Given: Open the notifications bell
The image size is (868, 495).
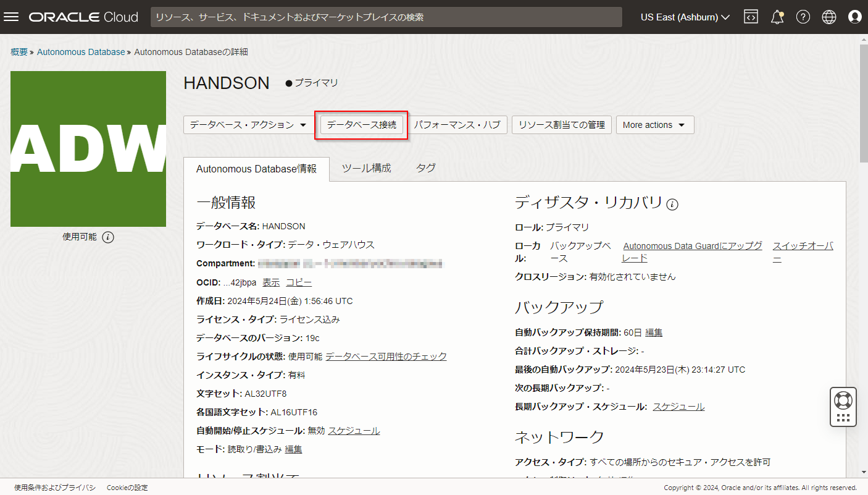Looking at the screenshot, I should 777,17.
